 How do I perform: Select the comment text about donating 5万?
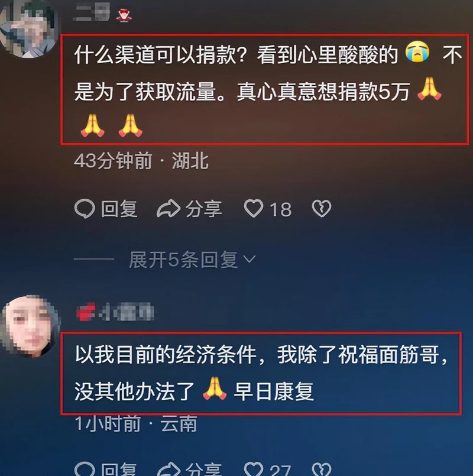click(265, 90)
